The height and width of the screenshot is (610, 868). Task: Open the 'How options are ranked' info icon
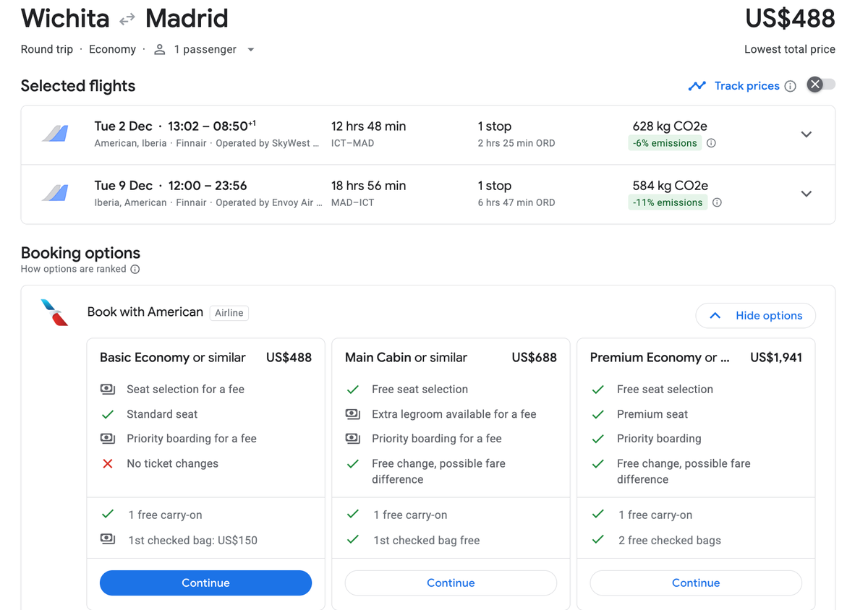[135, 269]
